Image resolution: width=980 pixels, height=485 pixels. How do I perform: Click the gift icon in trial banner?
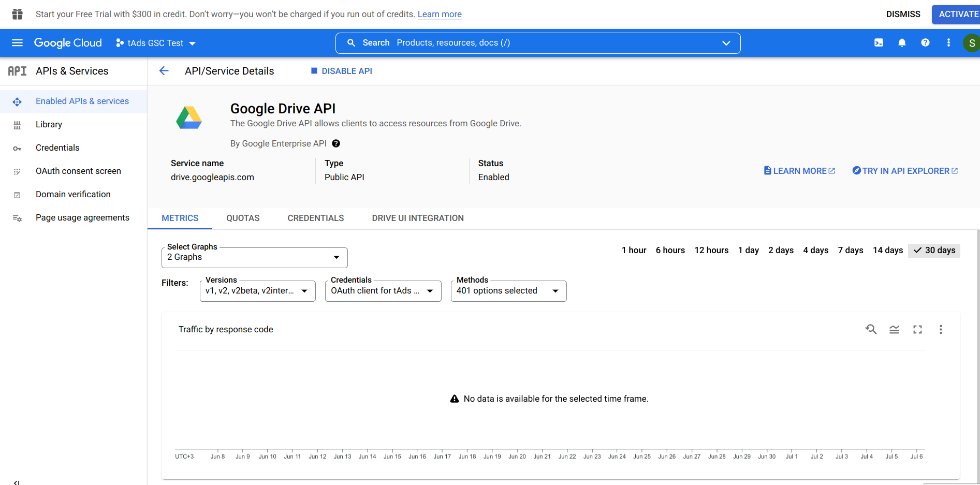pos(17,14)
